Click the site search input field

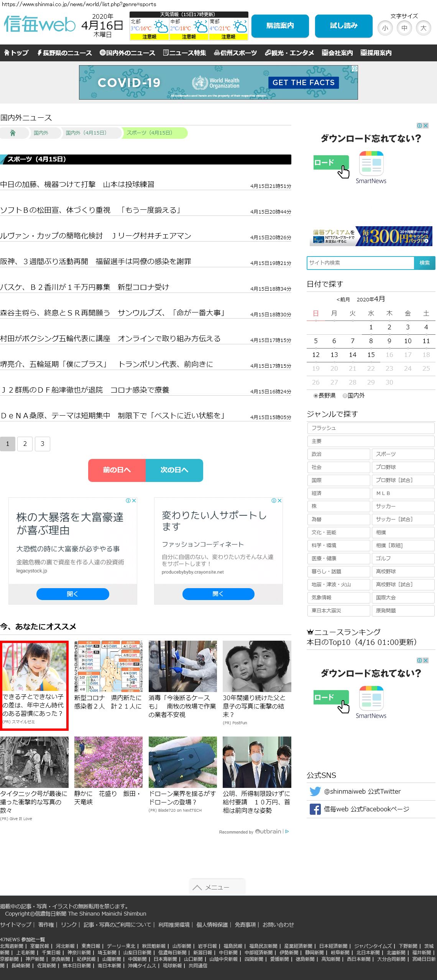tap(360, 263)
